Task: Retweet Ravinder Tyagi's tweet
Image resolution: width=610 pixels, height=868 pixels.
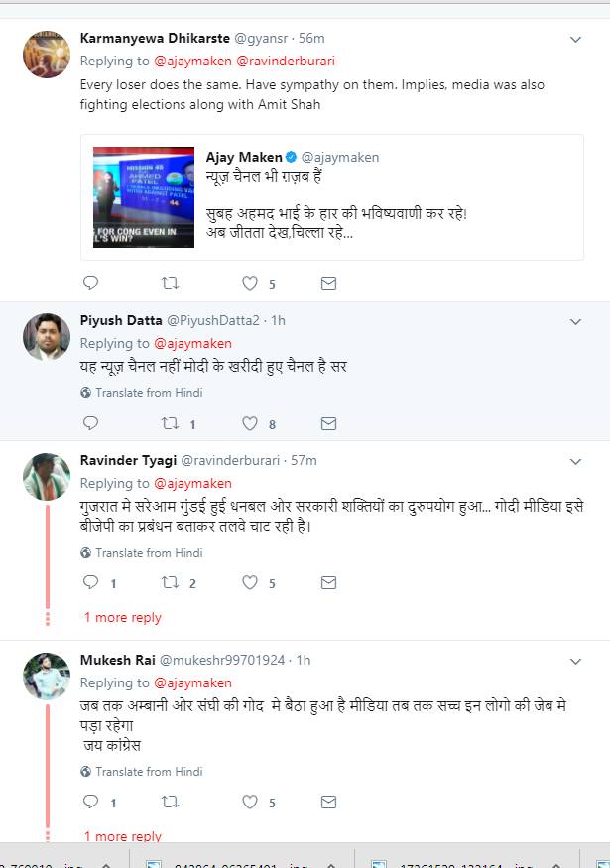Action: [170, 583]
